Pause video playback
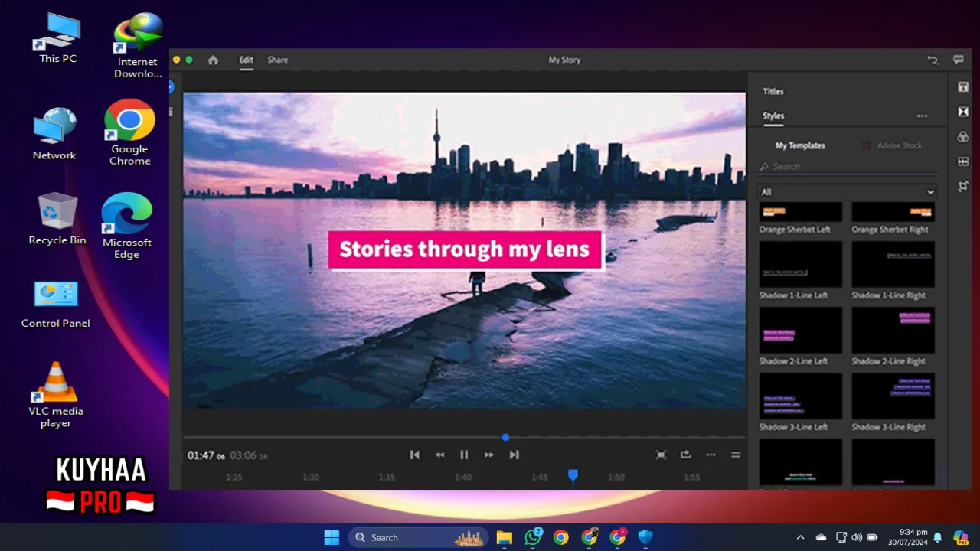Viewport: 980px width, 551px height. (x=464, y=455)
